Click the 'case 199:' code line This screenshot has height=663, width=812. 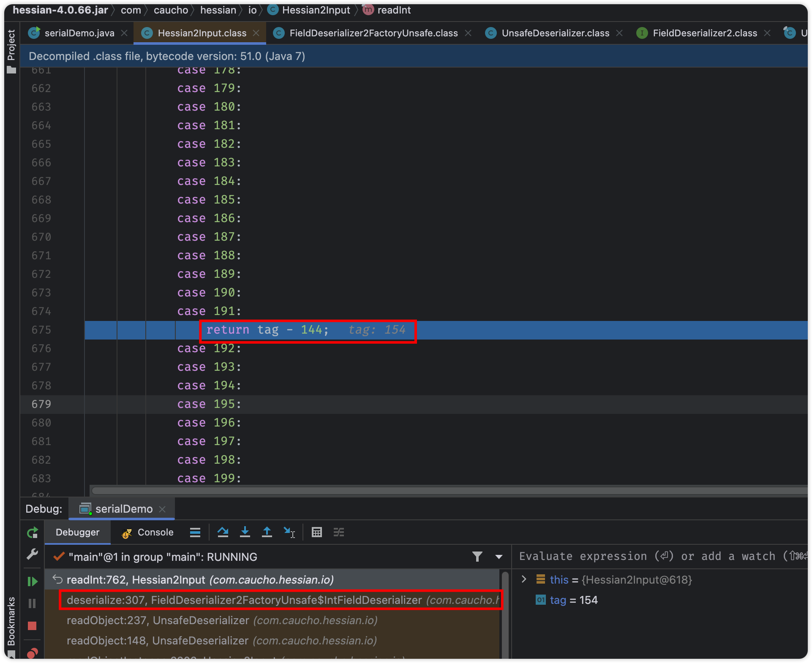point(209,478)
